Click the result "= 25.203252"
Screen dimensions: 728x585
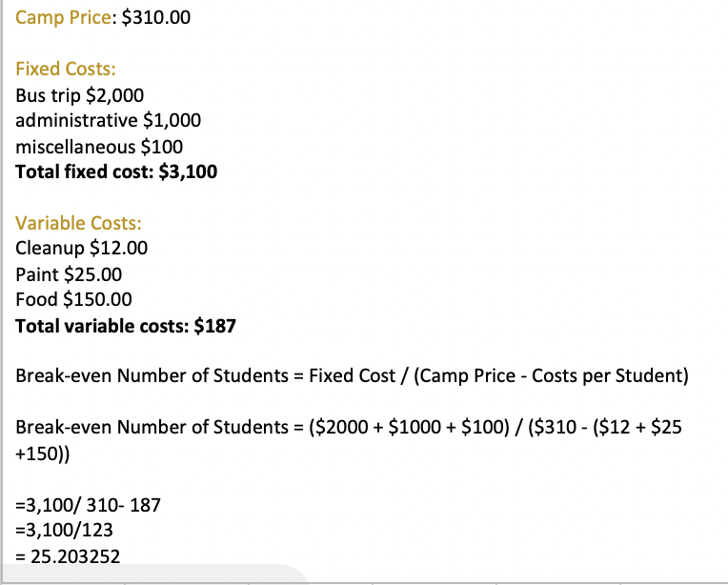click(68, 555)
